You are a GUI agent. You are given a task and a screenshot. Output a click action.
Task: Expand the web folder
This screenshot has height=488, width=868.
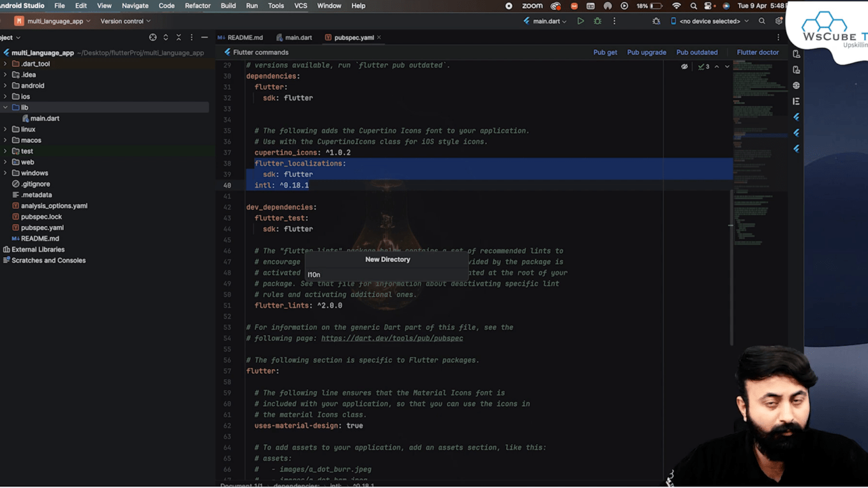click(x=6, y=162)
